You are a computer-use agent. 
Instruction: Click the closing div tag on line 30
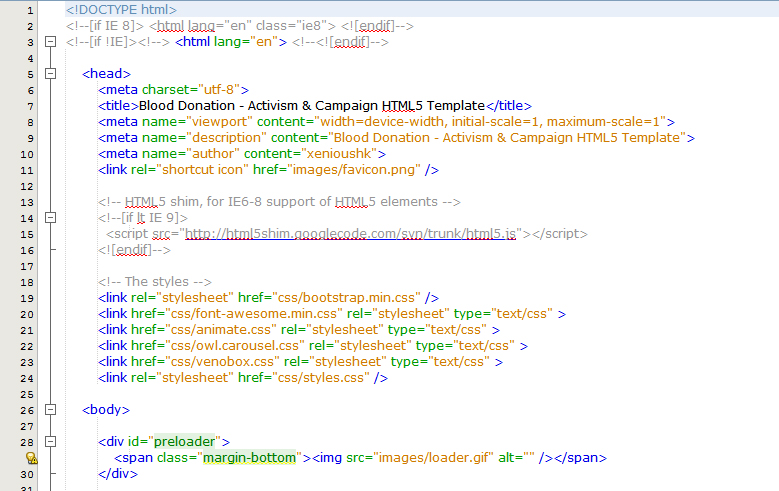tap(118, 473)
